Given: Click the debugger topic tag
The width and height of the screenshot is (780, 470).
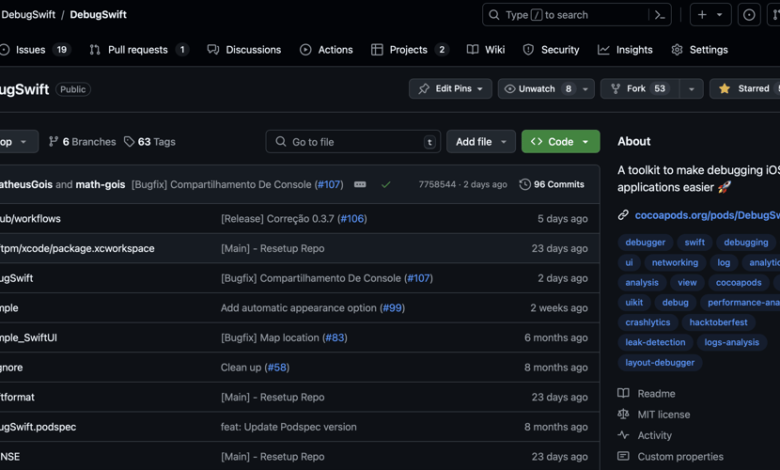Looking at the screenshot, I should pos(645,243).
